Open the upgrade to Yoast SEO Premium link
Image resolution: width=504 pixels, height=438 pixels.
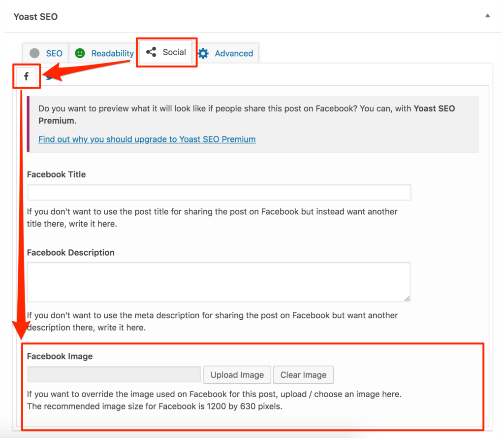pos(147,139)
